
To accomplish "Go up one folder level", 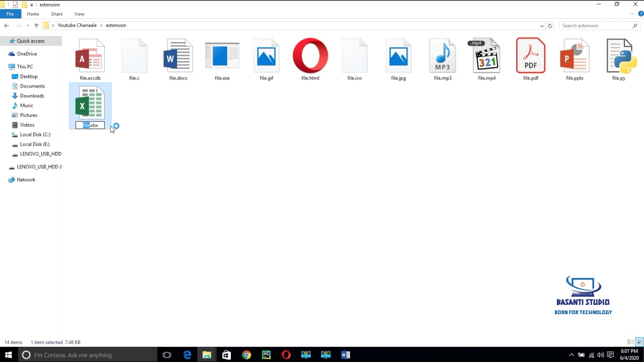I will coord(36,26).
